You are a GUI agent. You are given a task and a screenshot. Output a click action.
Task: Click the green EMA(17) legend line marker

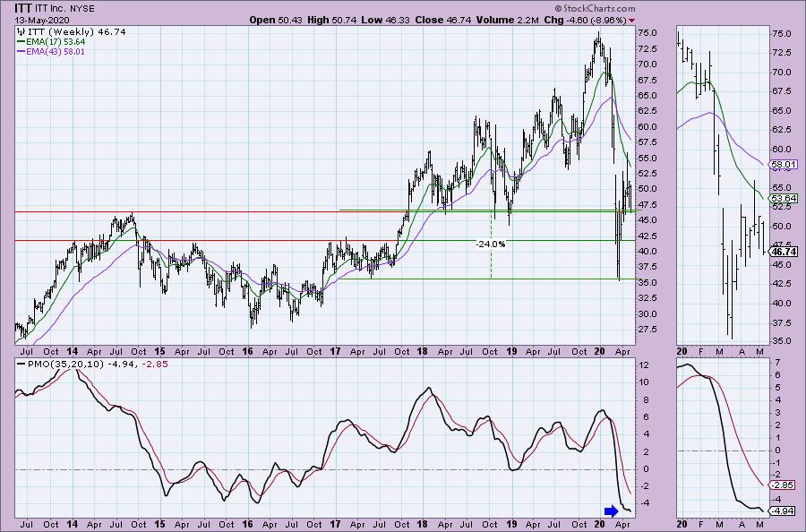[21, 41]
